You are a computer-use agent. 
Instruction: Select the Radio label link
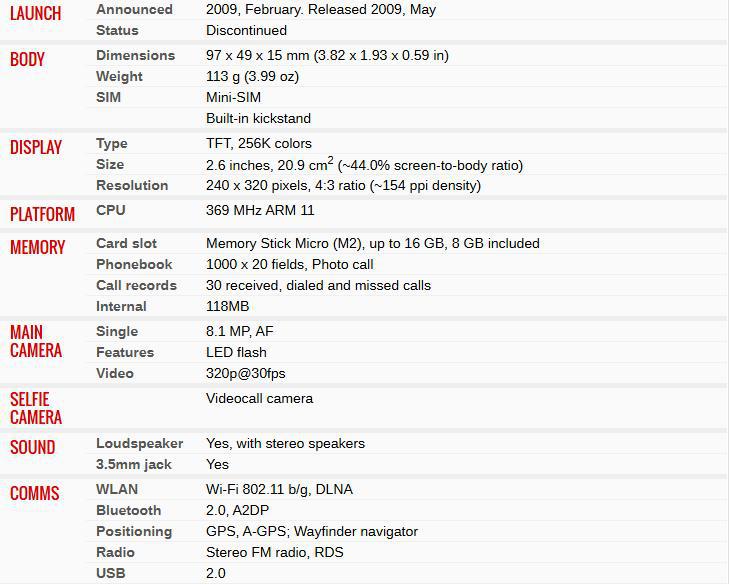115,552
